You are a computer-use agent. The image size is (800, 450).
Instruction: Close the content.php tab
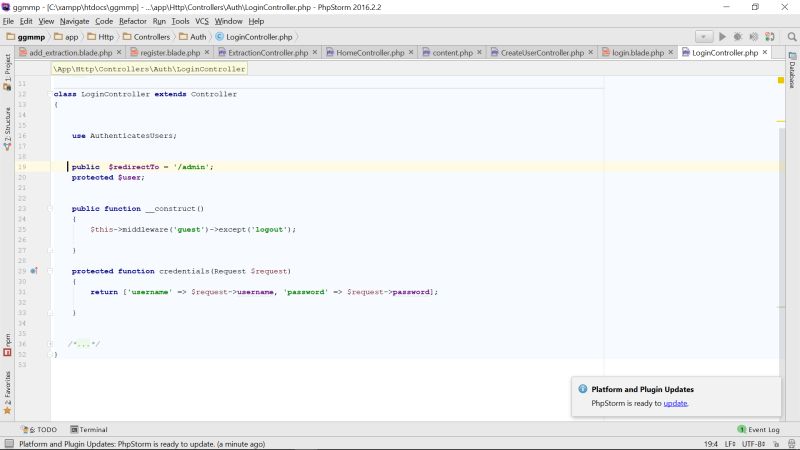click(x=479, y=52)
